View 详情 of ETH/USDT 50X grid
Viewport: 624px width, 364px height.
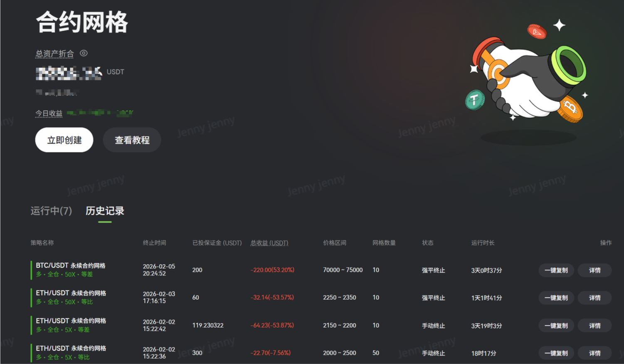[594, 298]
